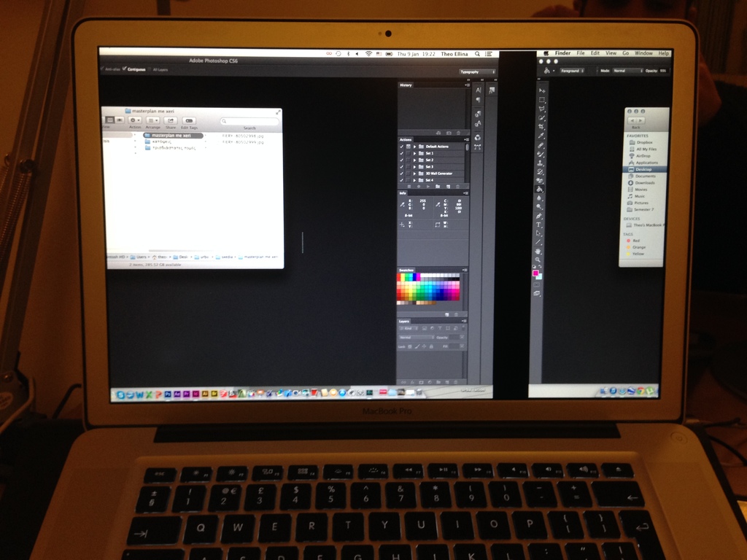Open the Paragraph panel icon
The height and width of the screenshot is (560, 747).
click(479, 99)
